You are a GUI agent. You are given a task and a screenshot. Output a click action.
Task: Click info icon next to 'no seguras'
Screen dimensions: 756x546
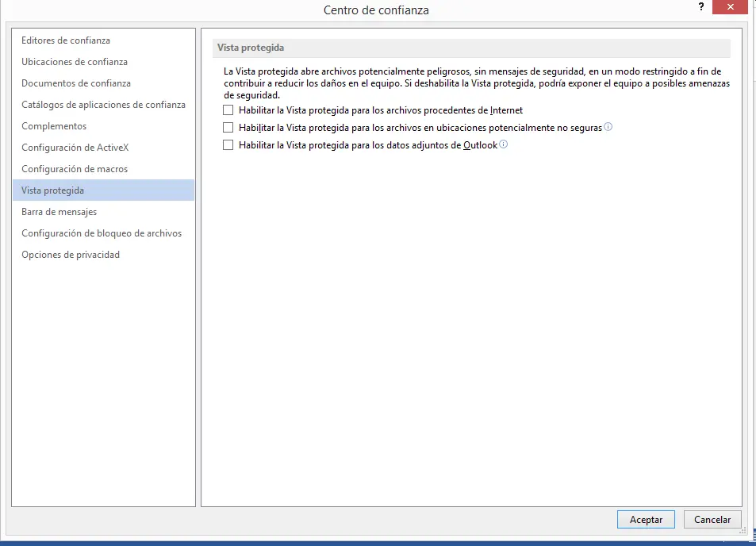[608, 126]
